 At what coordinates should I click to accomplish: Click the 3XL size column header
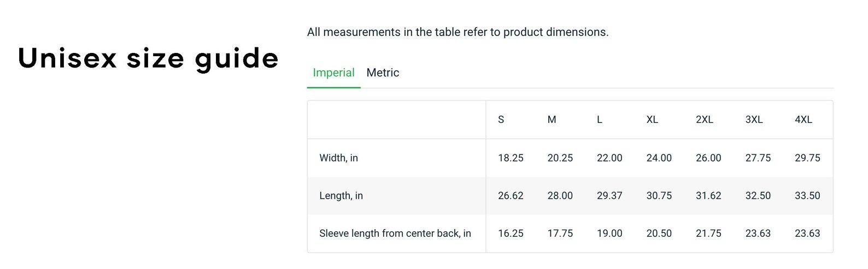click(x=754, y=119)
